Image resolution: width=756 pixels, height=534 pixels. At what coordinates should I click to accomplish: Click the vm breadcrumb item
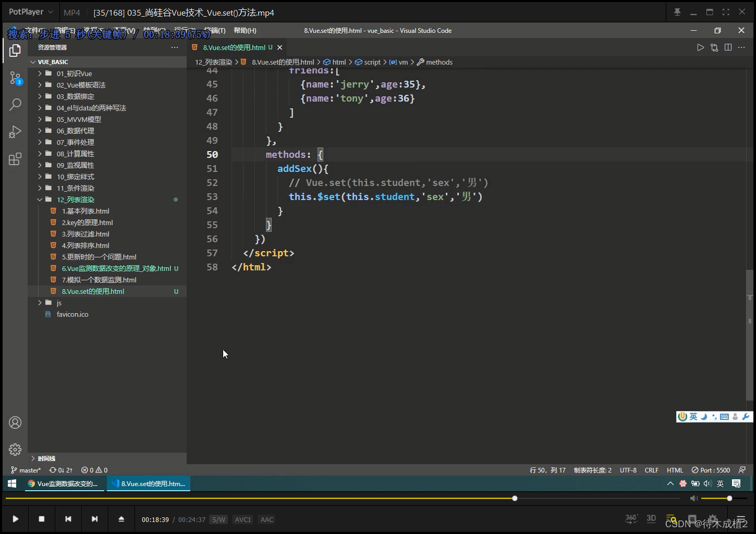399,62
